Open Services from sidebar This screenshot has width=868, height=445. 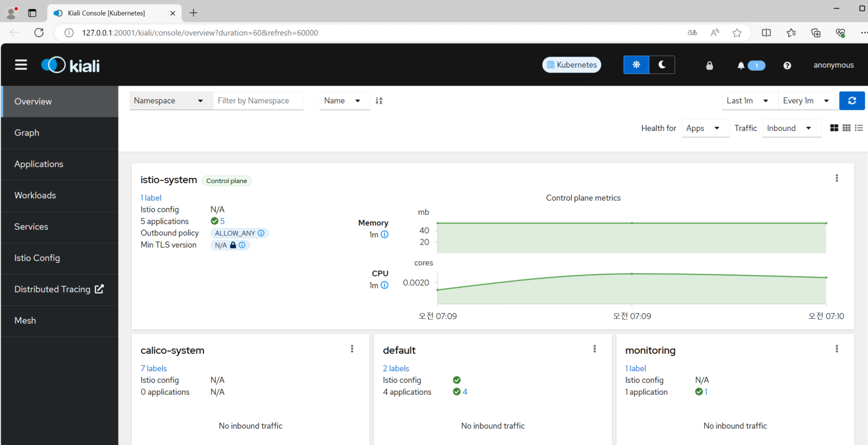[x=59, y=226]
